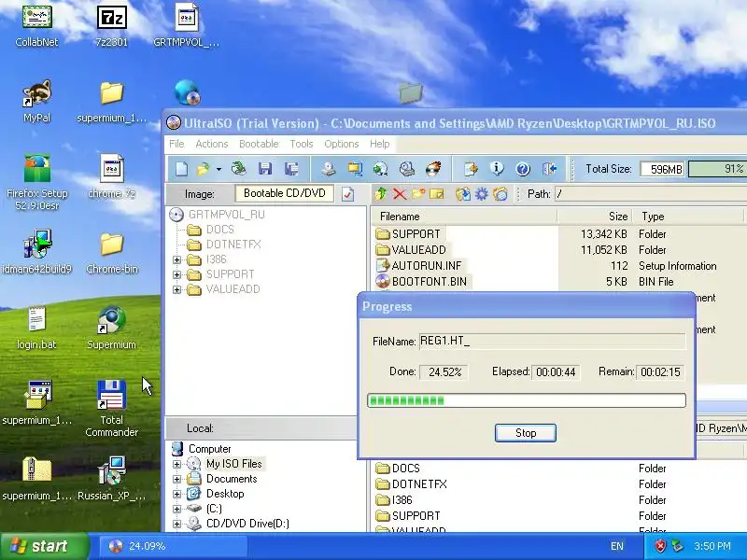Select the Total Commander desktop icon

click(x=111, y=409)
